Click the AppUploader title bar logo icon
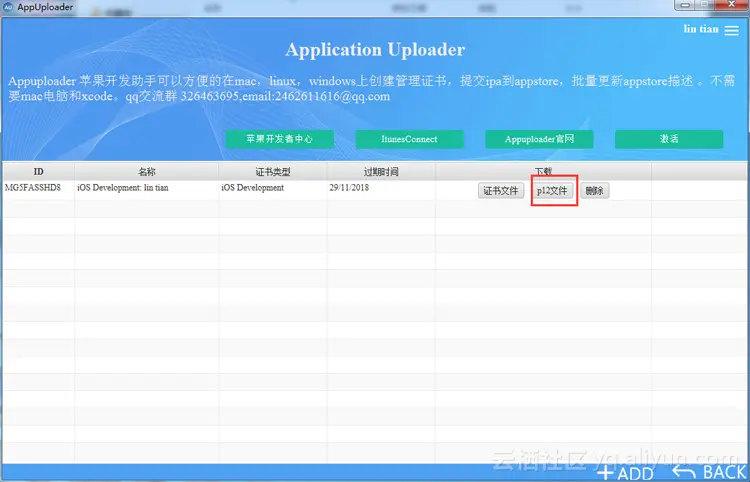750x482 pixels. [8, 7]
